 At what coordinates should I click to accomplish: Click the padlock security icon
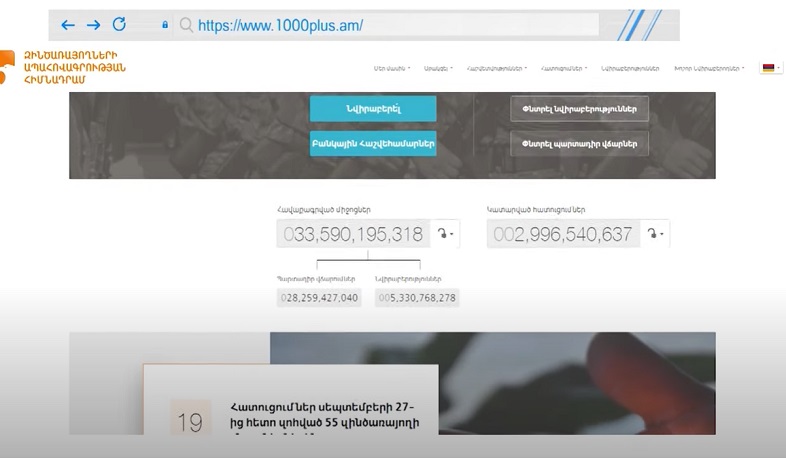click(x=165, y=25)
